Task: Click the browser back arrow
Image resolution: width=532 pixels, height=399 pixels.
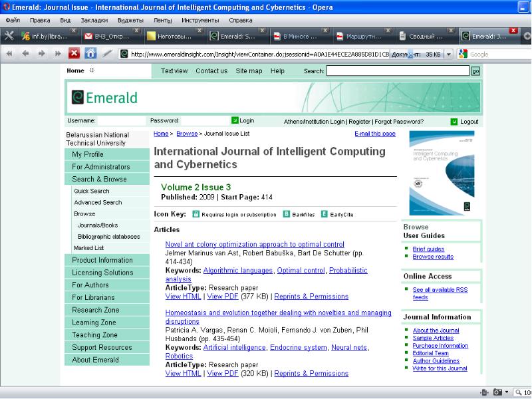Action: pyautogui.click(x=26, y=54)
